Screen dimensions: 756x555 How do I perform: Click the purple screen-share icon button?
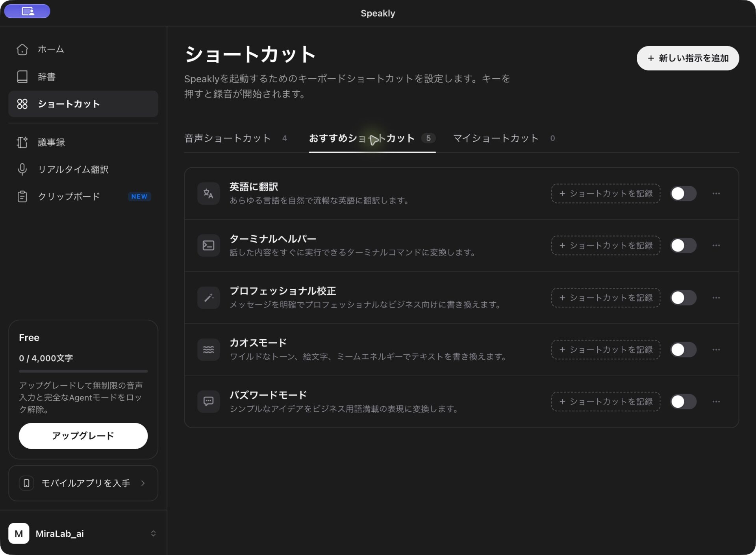pyautogui.click(x=27, y=11)
